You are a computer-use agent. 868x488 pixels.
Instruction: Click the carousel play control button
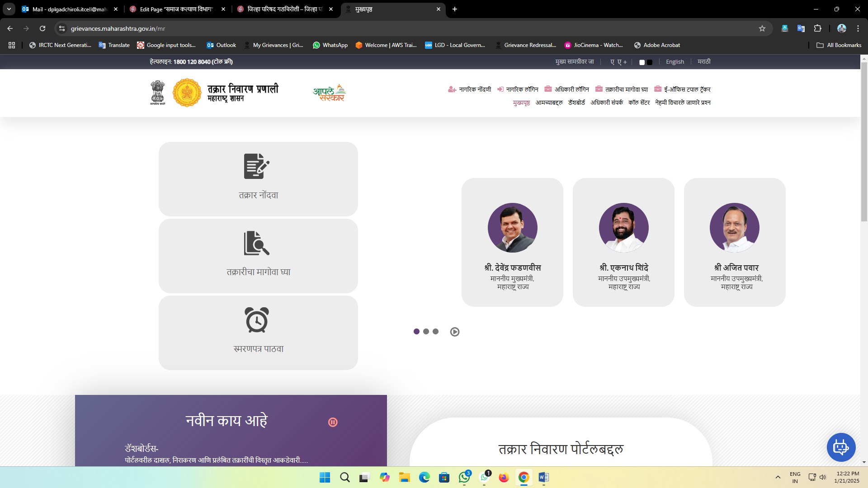coord(455,332)
